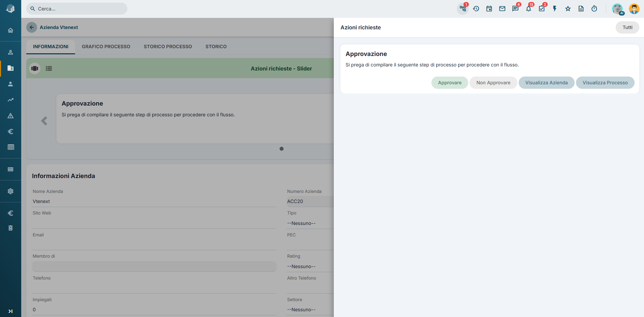Image resolution: width=644 pixels, height=317 pixels.
Task: Click Visualizza Processo button
Action: click(605, 83)
